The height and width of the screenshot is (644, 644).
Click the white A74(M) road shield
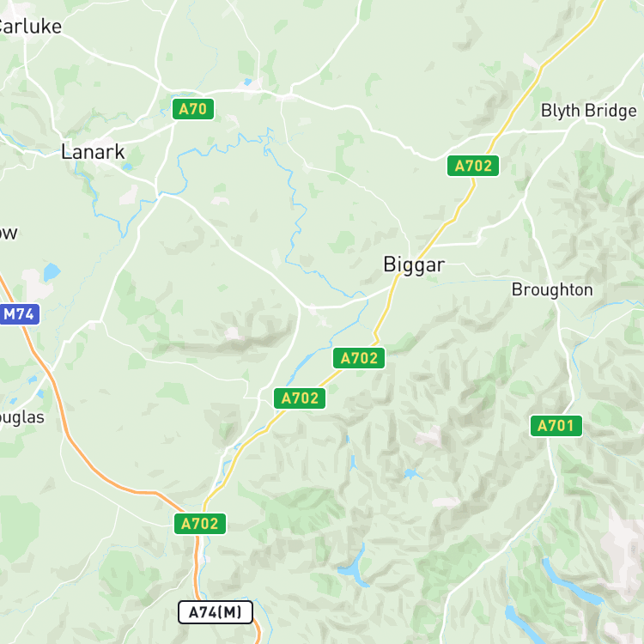click(x=216, y=612)
